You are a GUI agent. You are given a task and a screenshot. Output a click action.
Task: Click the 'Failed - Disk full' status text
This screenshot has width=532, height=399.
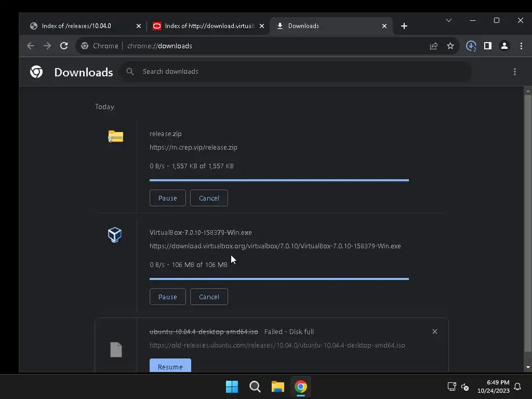(289, 331)
